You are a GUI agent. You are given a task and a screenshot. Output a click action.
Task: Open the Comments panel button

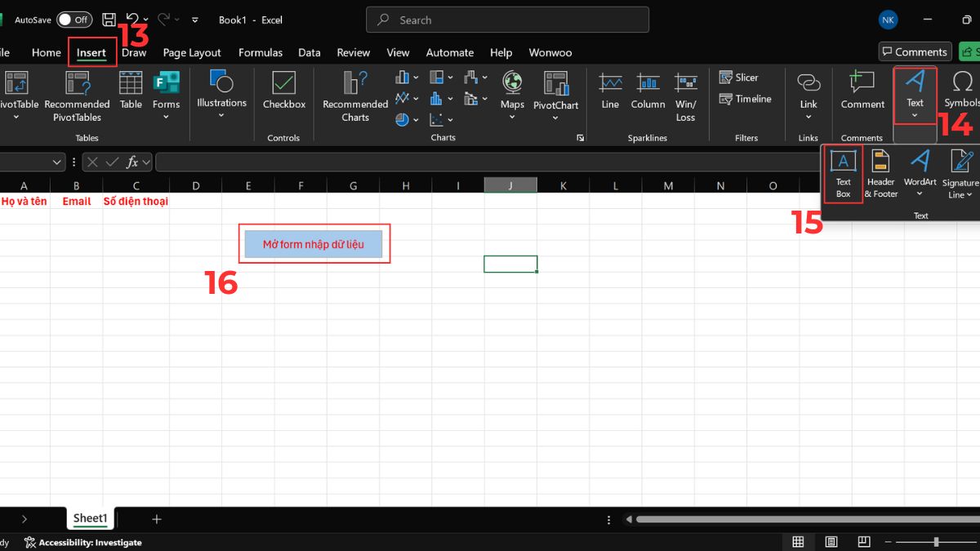tap(915, 51)
